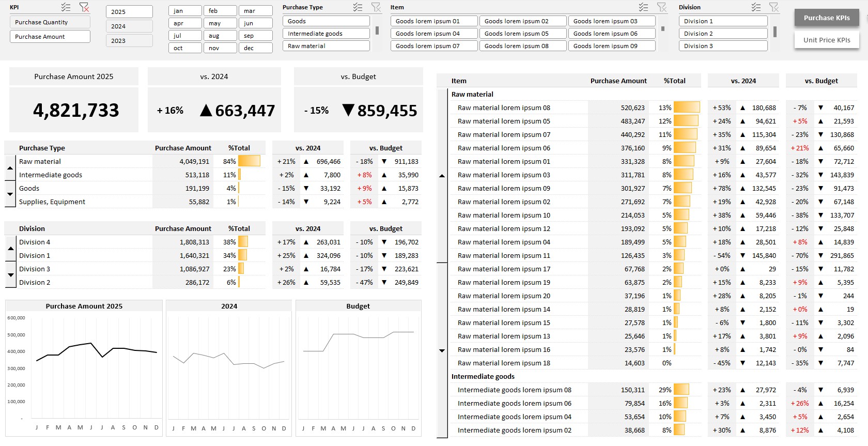This screenshot has height=446, width=868.
Task: Select the Purchase Amount 2025 line chart
Action: tap(84, 368)
